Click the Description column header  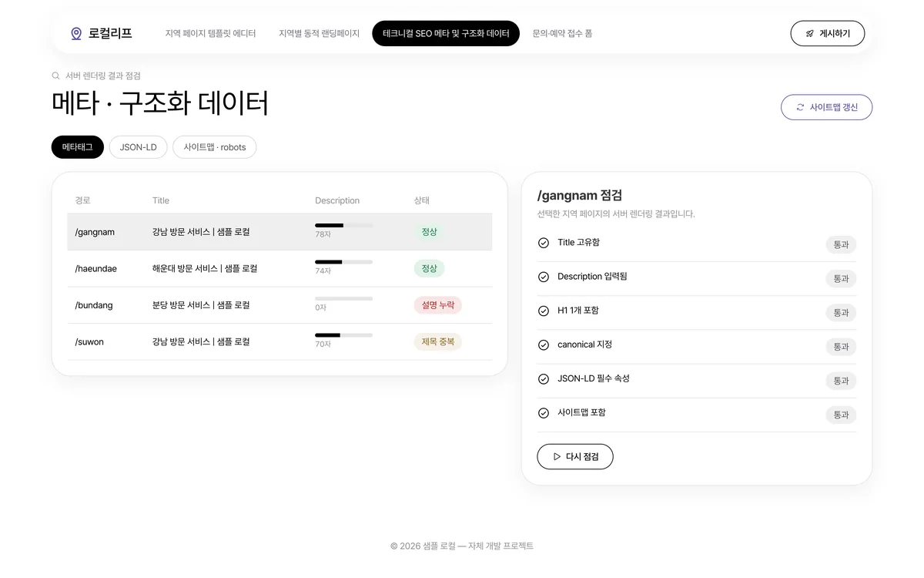337,200
